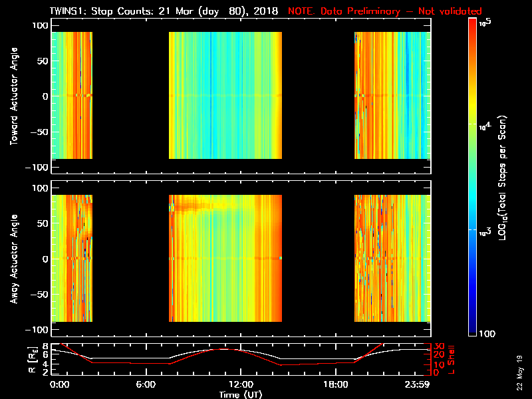Click the 'Time (UT)' x-axis label
The height and width of the screenshot is (399, 532).
point(240,394)
